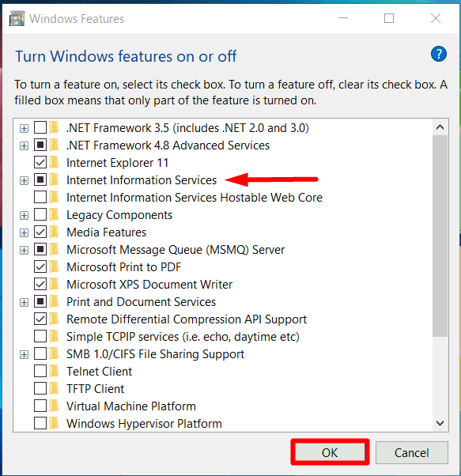Check the Virtual Machine Platform checkbox
This screenshot has height=476, width=461.
click(x=40, y=406)
